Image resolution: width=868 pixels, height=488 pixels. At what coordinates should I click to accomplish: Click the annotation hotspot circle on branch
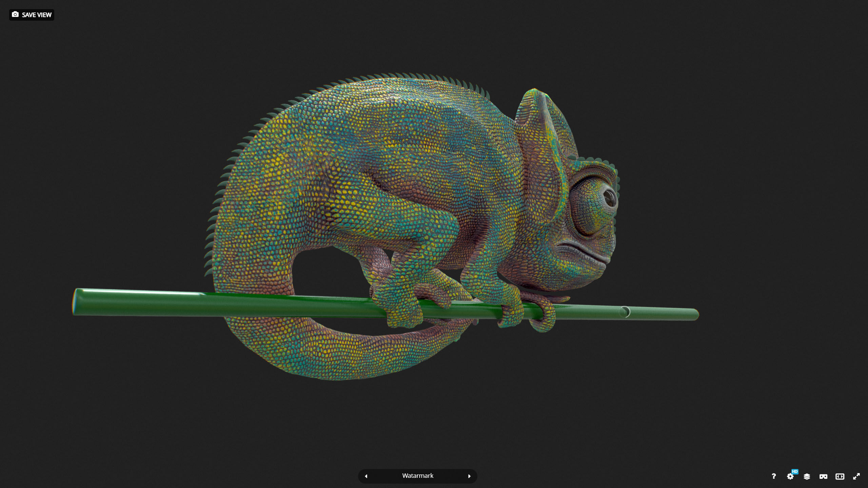[x=625, y=312]
